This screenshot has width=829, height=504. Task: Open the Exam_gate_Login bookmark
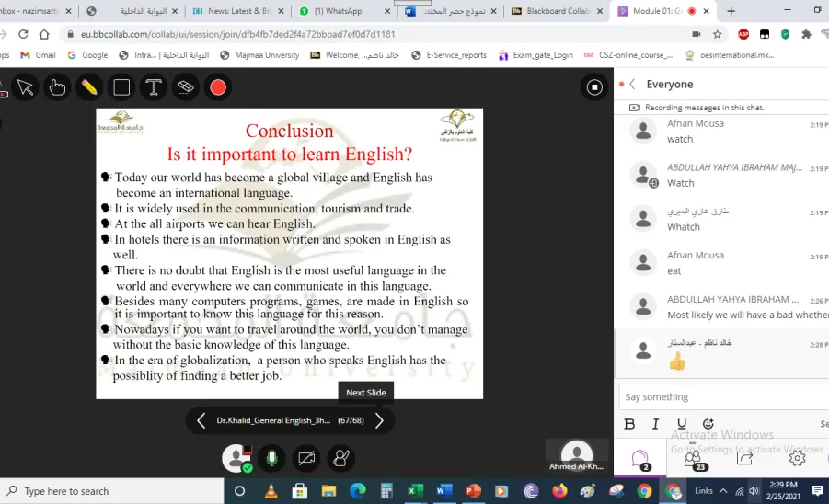click(535, 55)
